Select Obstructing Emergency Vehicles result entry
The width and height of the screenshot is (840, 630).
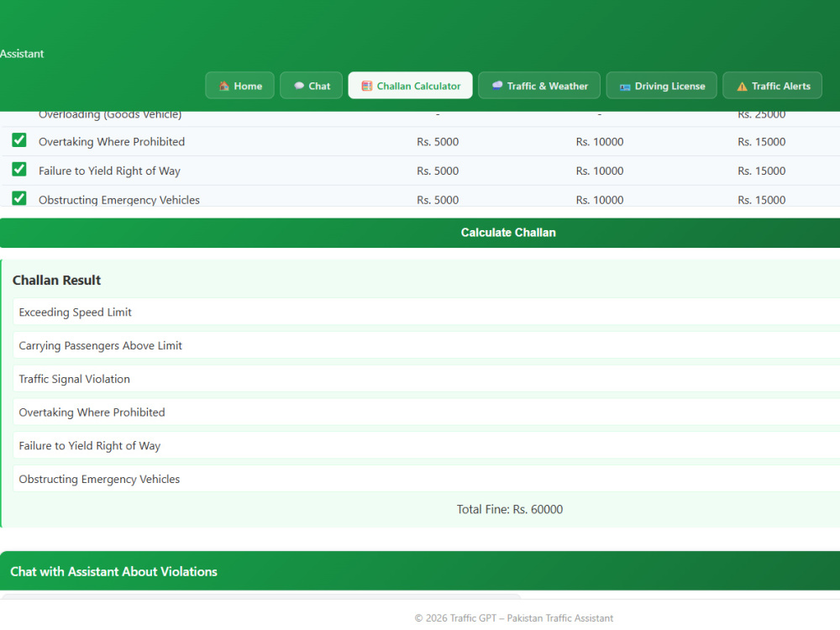pos(427,479)
